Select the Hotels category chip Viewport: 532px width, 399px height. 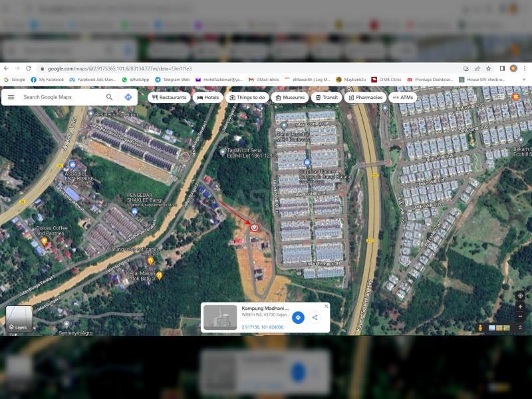(207, 97)
